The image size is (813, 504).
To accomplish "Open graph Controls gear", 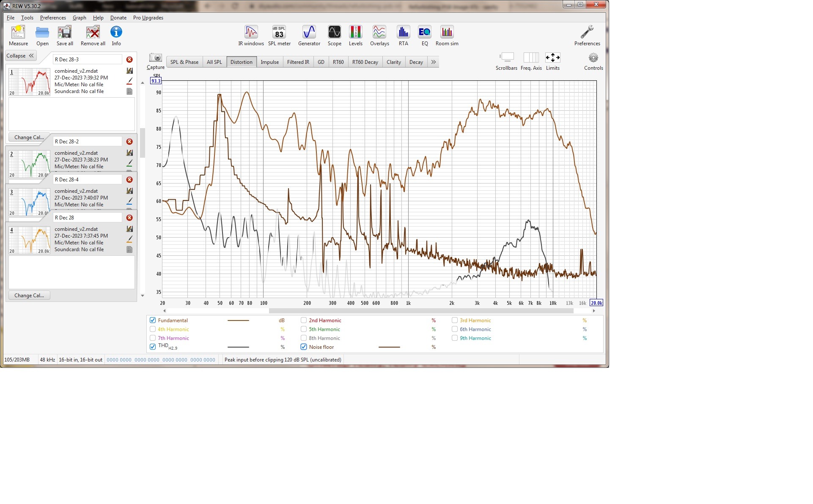I will coord(593,62).
